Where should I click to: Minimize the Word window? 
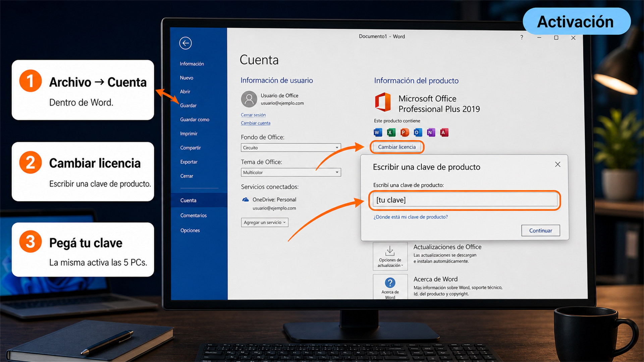[539, 38]
